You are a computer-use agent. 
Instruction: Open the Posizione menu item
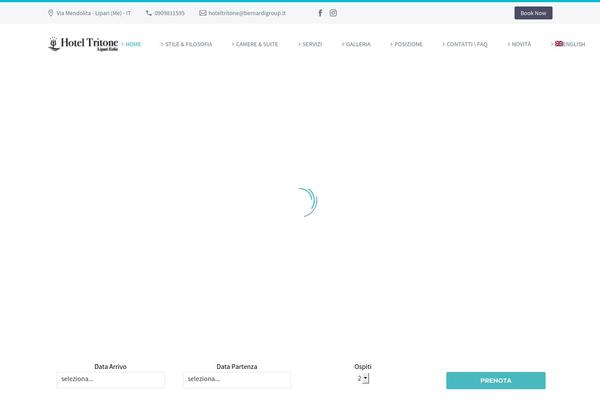406,44
